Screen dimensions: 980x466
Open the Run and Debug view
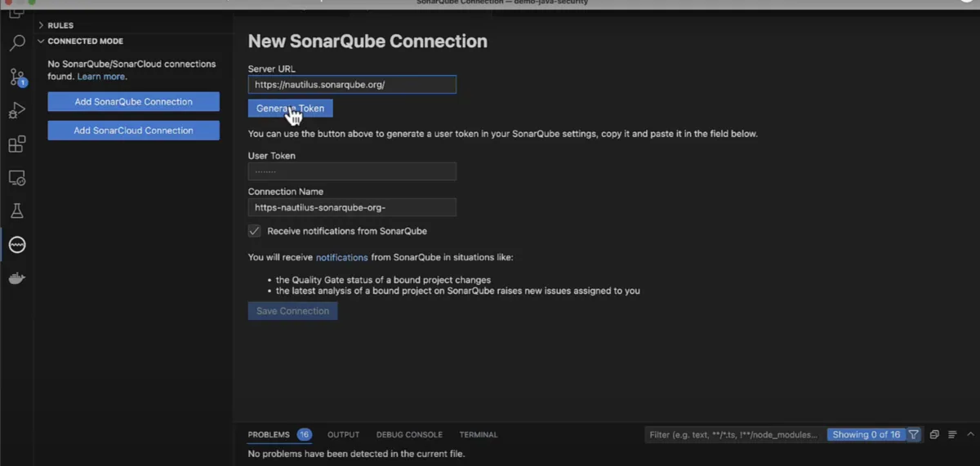(17, 111)
